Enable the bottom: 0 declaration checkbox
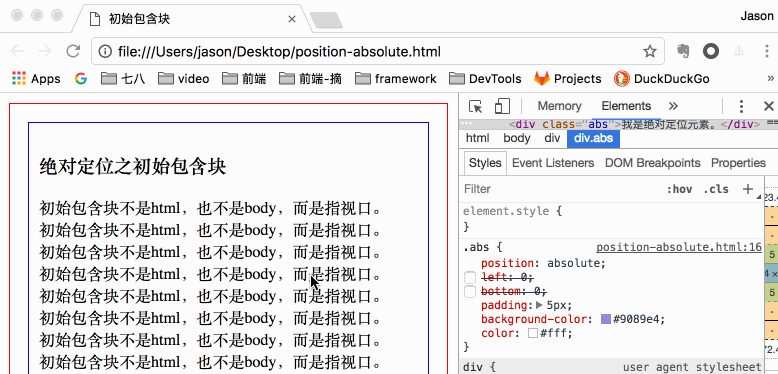 point(470,292)
